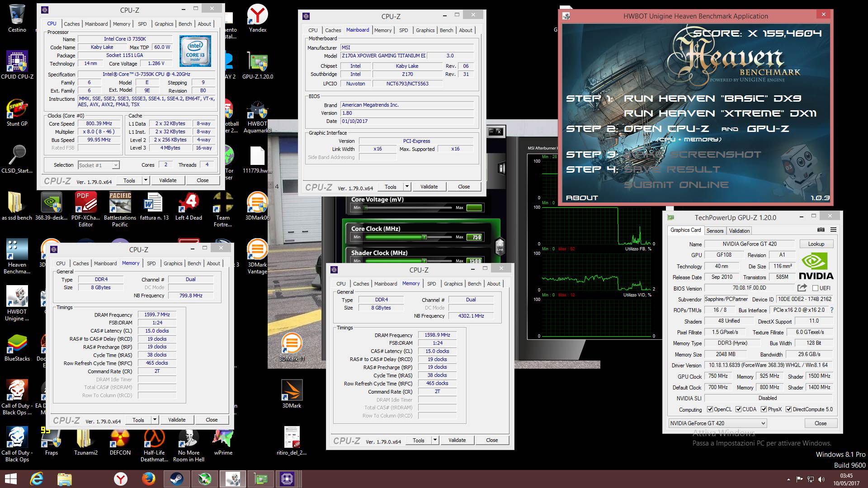Screen dimensions: 868x488
Task: Toggle PhysX checkbox in GPU-Z
Action: pyautogui.click(x=764, y=409)
